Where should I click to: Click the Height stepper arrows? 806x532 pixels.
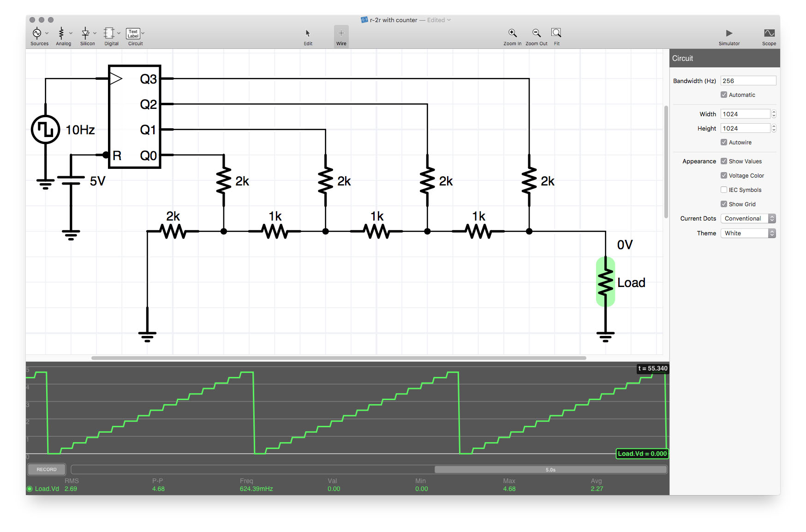[774, 128]
